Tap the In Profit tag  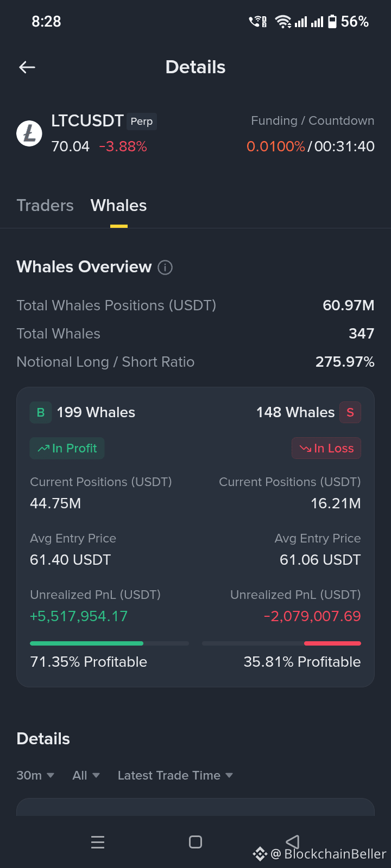tap(67, 448)
